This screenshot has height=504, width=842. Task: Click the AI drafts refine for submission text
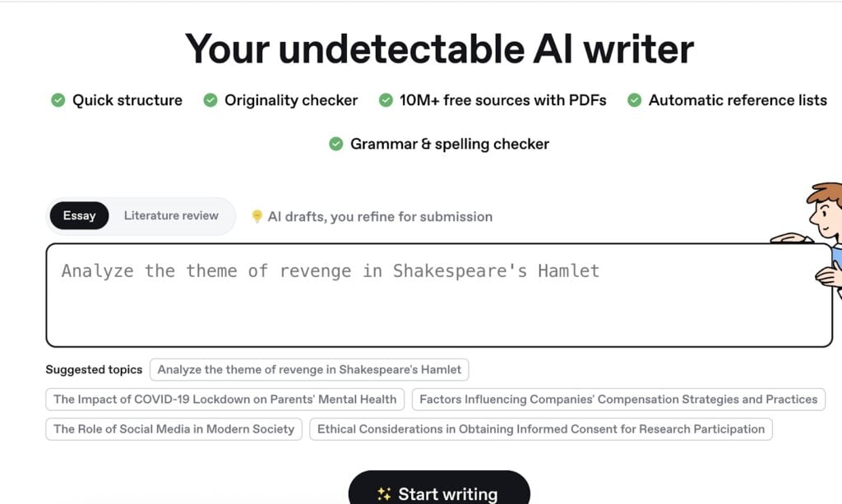pos(382,216)
